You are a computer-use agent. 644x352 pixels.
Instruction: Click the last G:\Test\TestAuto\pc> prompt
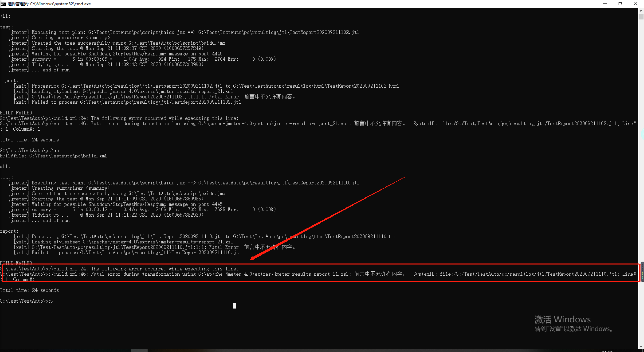[x=27, y=301]
